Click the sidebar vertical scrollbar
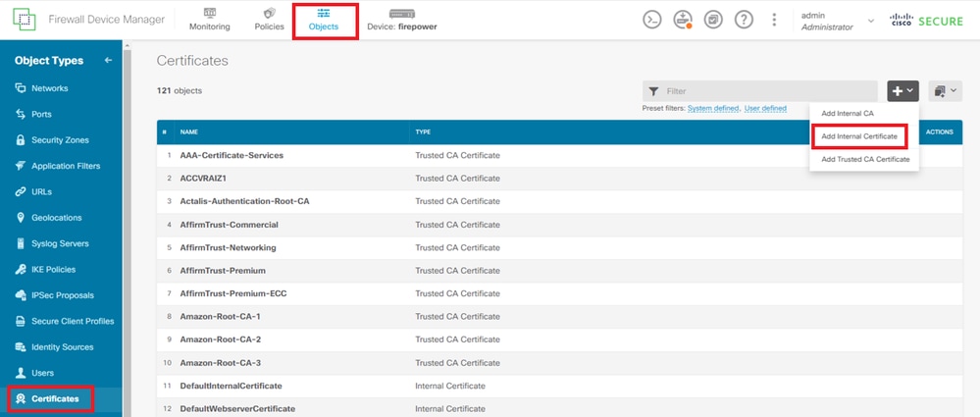 coord(128,229)
